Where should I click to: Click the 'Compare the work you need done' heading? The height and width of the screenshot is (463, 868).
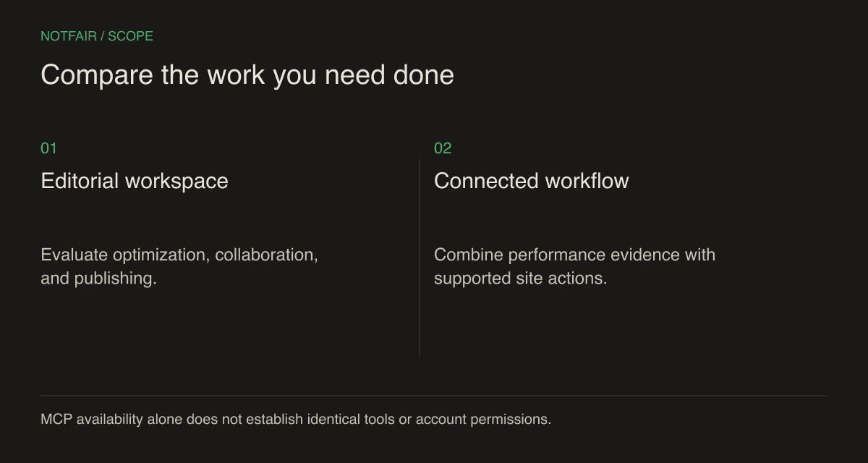(247, 75)
